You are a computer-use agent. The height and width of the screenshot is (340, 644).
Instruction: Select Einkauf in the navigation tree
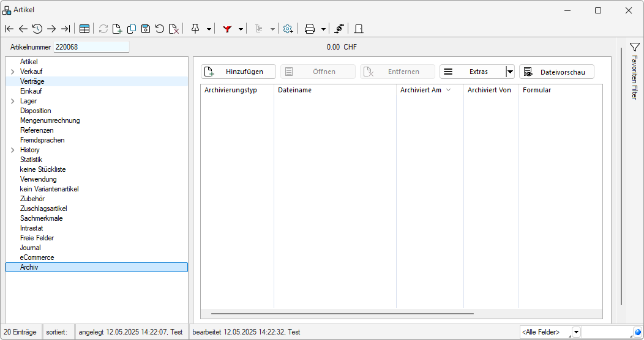[x=31, y=91]
